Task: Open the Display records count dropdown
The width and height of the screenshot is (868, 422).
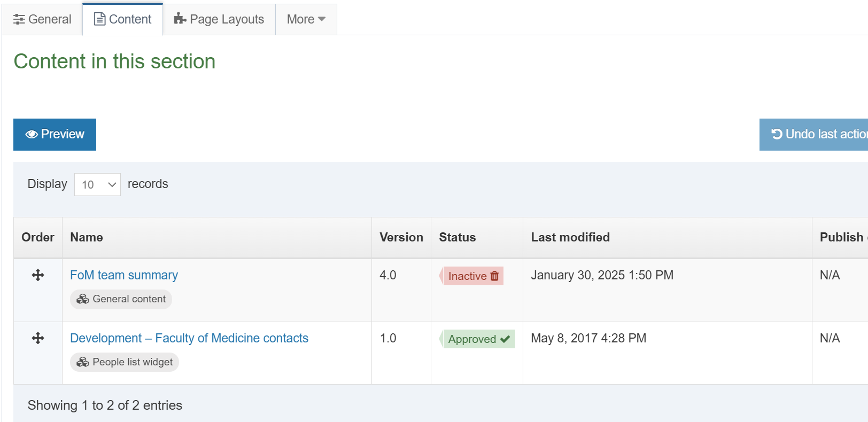Action: click(x=97, y=185)
